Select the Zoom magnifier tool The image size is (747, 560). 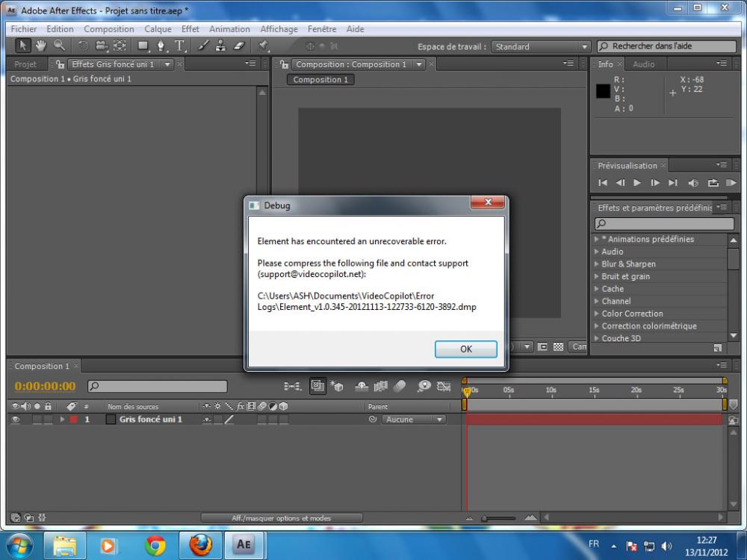[x=59, y=46]
